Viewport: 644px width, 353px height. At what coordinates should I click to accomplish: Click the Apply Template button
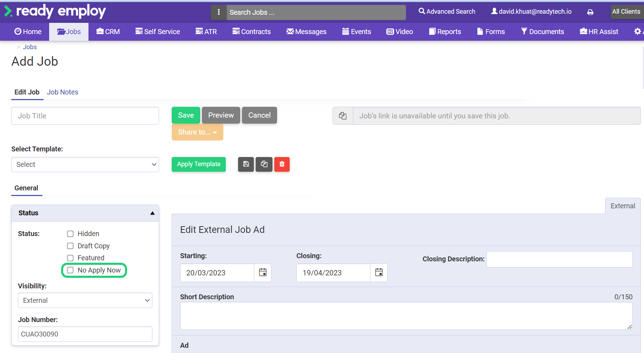pos(199,164)
